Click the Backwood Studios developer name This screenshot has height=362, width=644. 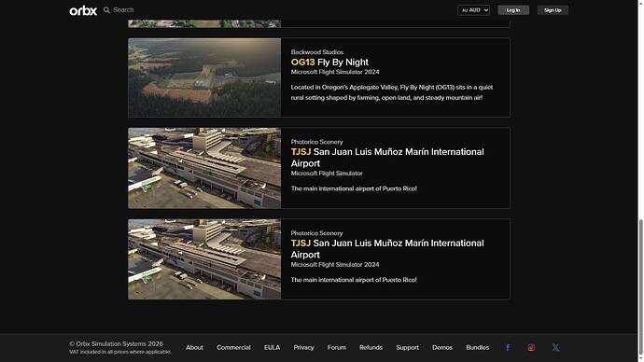click(x=316, y=52)
